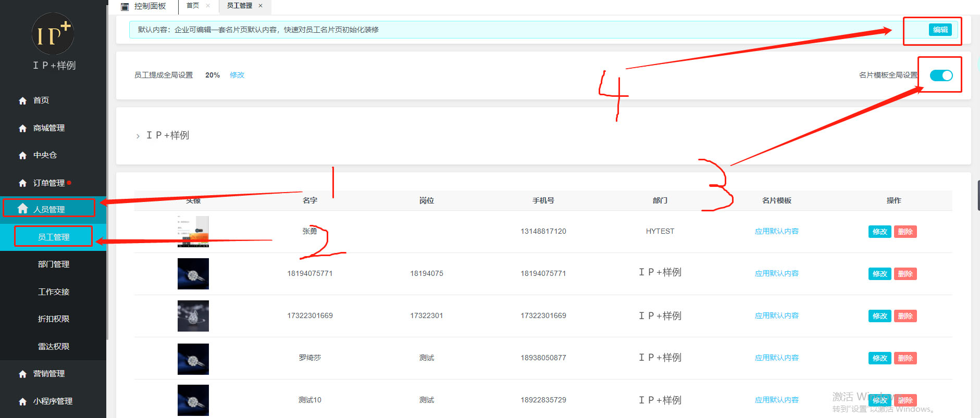Expand the 营销管理 sidebar menu
This screenshot has width=980, height=418.
pos(49,374)
